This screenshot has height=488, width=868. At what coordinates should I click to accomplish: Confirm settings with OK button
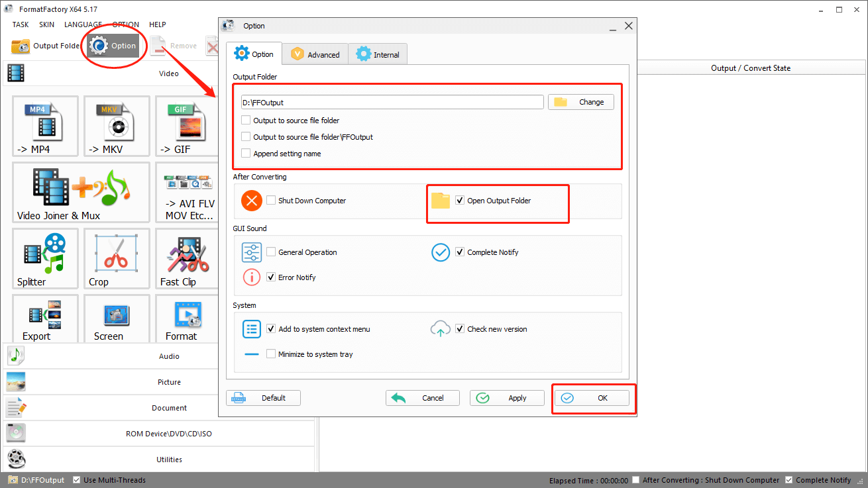tap(592, 398)
